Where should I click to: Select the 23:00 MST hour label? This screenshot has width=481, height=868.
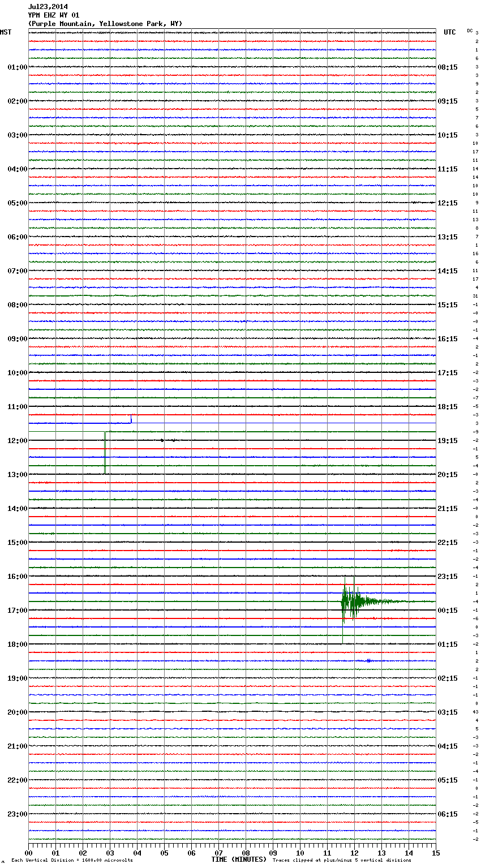[17, 814]
